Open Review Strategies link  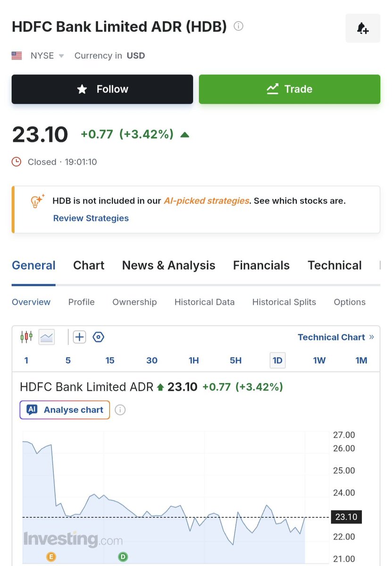click(91, 218)
